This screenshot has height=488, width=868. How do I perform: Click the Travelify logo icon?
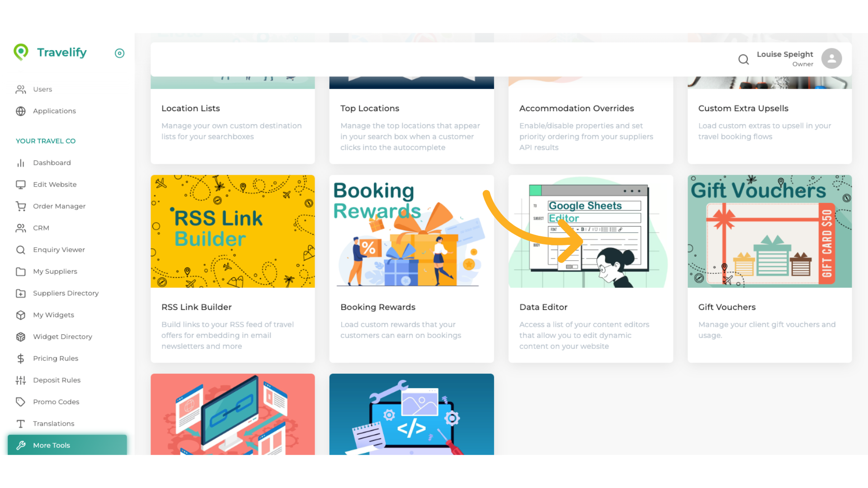click(21, 52)
